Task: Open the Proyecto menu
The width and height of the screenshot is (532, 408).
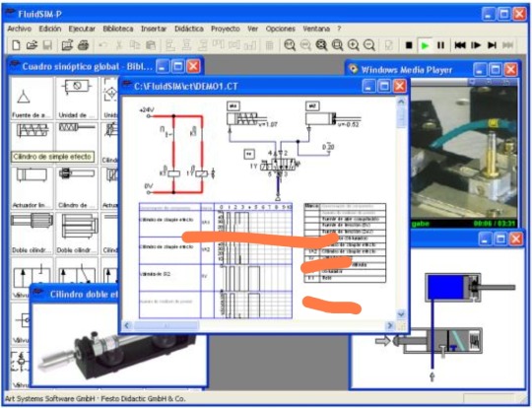Action: tap(226, 29)
